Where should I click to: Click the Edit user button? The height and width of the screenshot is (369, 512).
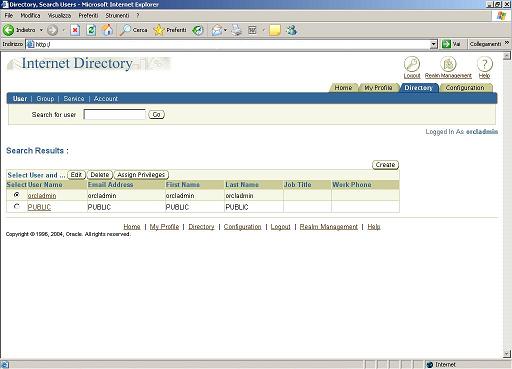click(76, 175)
